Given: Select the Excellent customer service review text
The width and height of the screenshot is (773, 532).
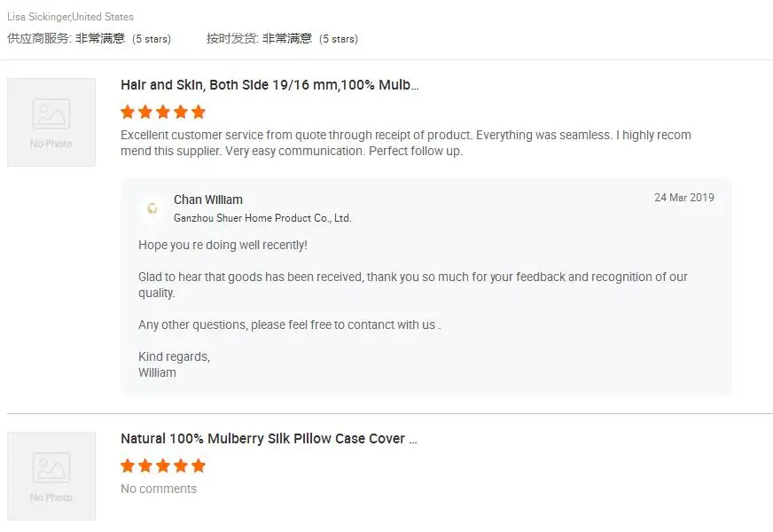Looking at the screenshot, I should [406, 143].
